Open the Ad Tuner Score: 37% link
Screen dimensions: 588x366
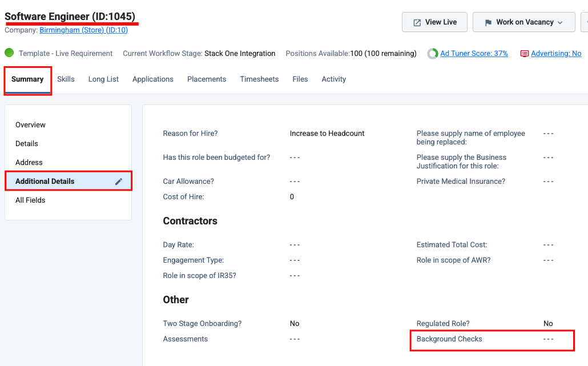click(x=474, y=53)
